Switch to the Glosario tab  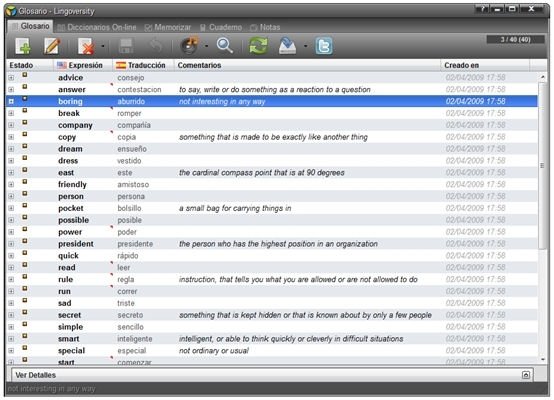[x=31, y=27]
